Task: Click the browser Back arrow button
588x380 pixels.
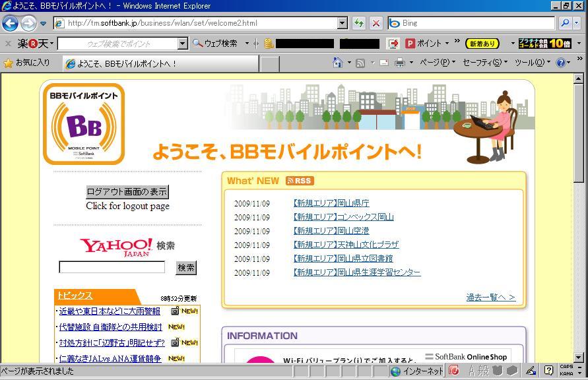Action: 10,24
